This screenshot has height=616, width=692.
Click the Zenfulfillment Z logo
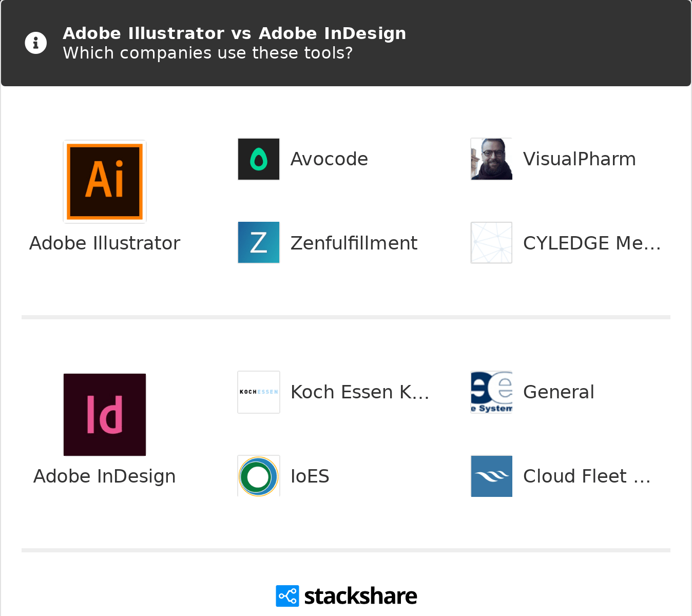pos(258,242)
